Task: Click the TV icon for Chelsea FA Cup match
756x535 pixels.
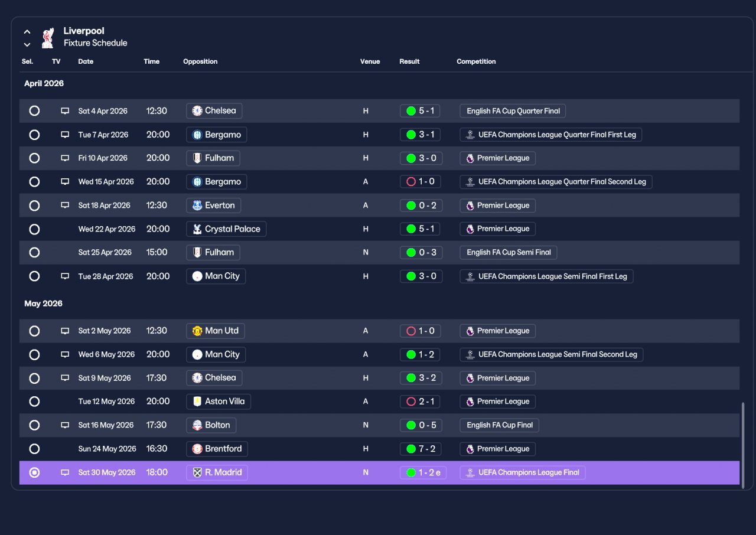Action: [65, 111]
